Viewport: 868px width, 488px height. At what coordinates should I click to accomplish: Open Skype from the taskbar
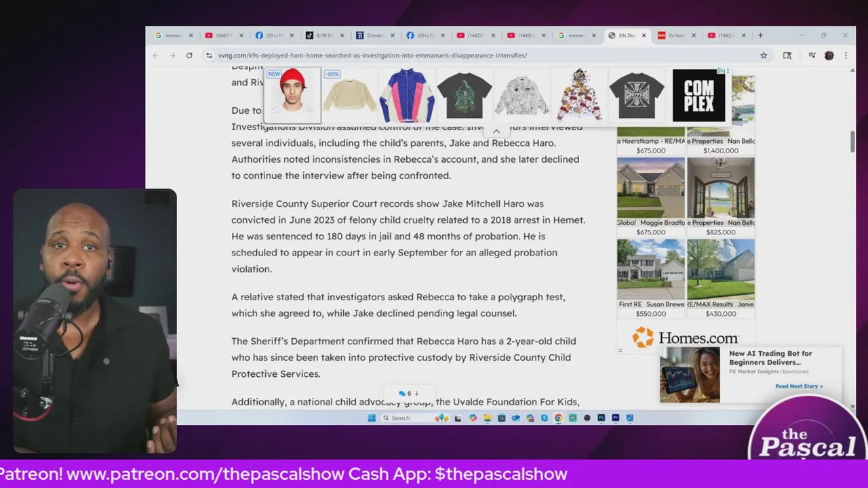544,418
